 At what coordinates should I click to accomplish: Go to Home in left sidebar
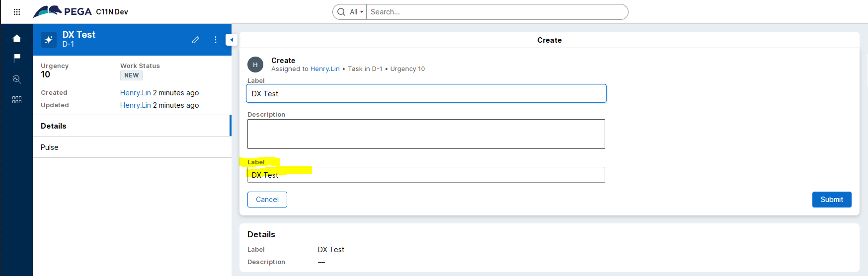tap(17, 39)
